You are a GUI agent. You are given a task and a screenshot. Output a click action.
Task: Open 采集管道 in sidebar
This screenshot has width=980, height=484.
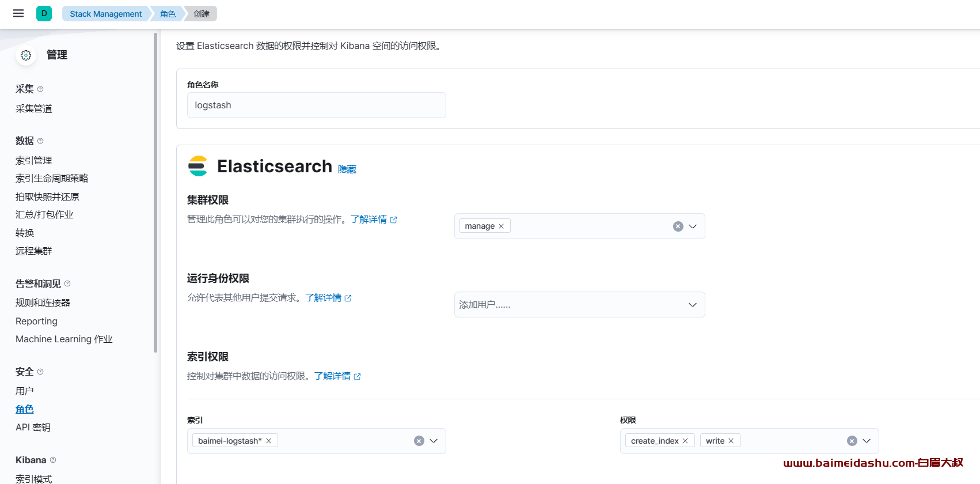tap(34, 108)
